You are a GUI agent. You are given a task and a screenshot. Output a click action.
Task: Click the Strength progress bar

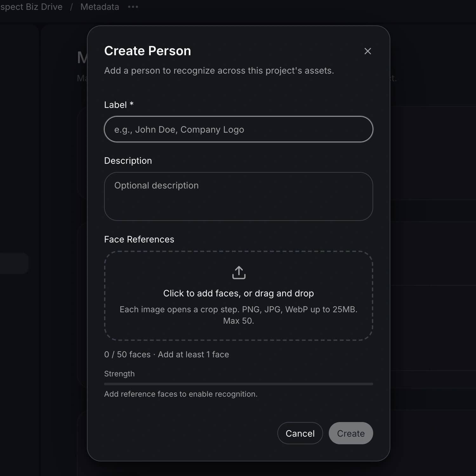click(x=238, y=384)
